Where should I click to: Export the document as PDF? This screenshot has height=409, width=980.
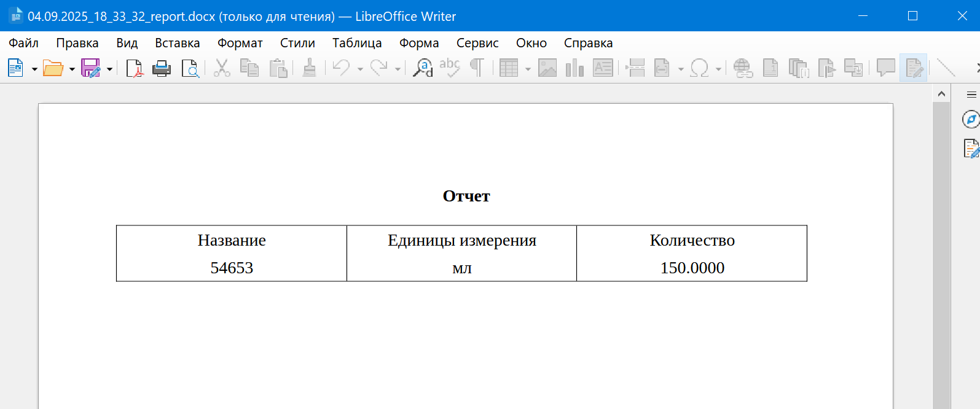point(134,68)
